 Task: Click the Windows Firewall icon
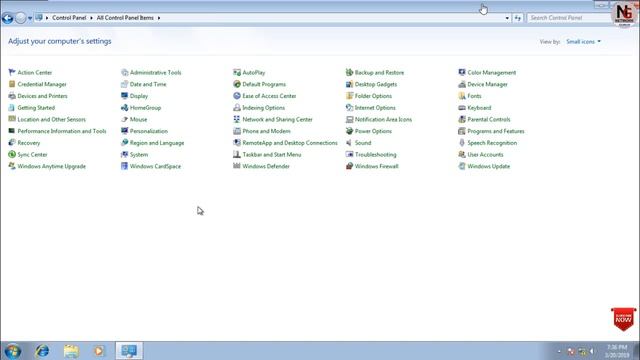point(349,166)
